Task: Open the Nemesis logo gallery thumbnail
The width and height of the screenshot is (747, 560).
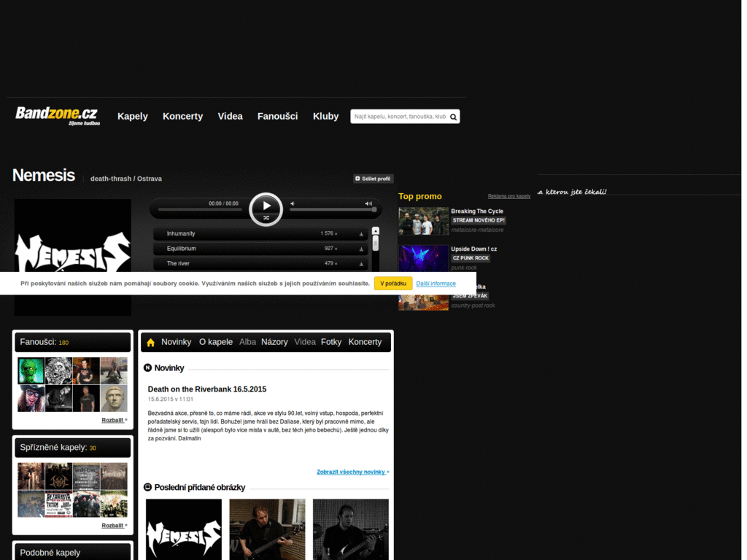Action: (x=184, y=529)
